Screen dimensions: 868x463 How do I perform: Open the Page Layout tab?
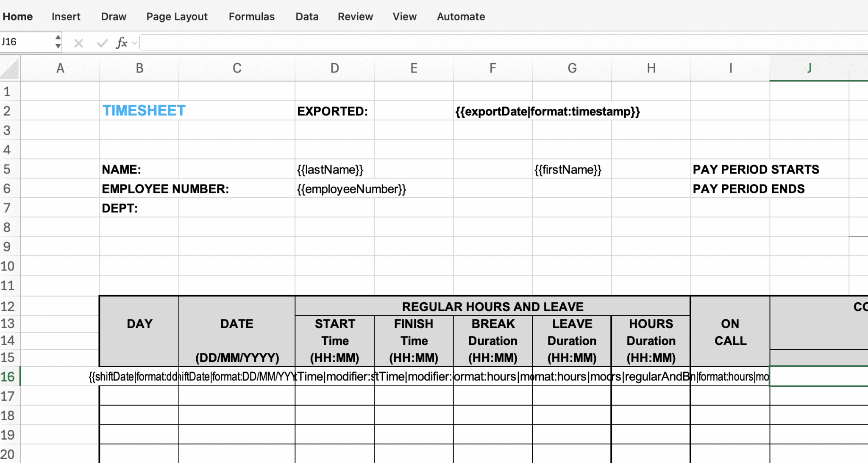point(177,17)
